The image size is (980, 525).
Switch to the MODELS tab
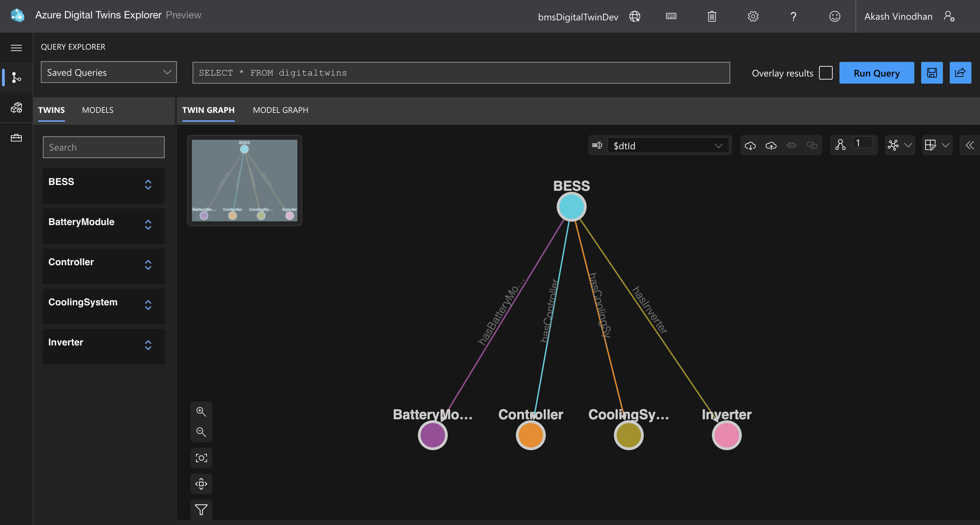pos(98,110)
